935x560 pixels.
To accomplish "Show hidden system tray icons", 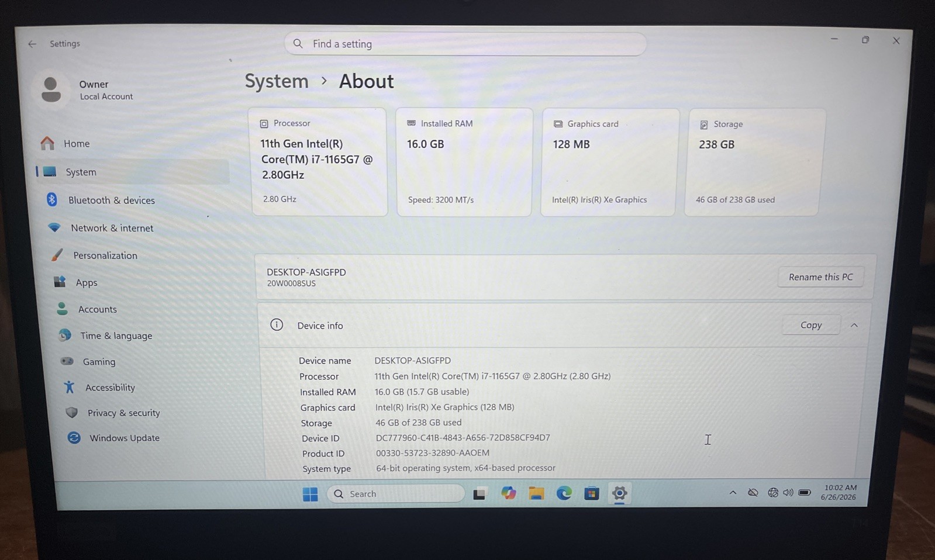I will (733, 493).
